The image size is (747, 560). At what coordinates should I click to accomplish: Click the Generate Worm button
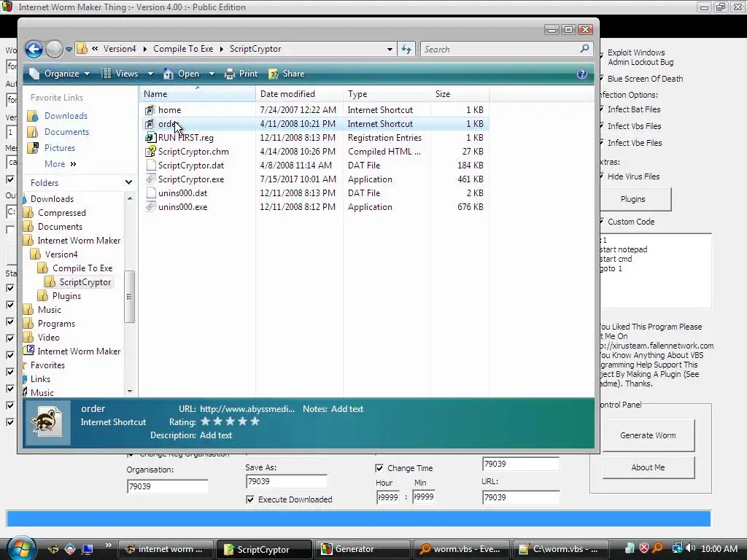pos(648,435)
